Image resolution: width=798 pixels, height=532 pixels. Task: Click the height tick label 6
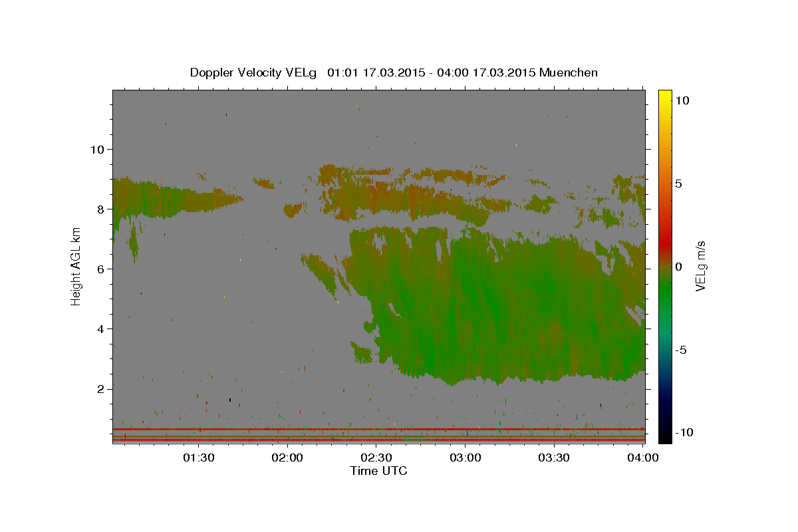tap(100, 269)
